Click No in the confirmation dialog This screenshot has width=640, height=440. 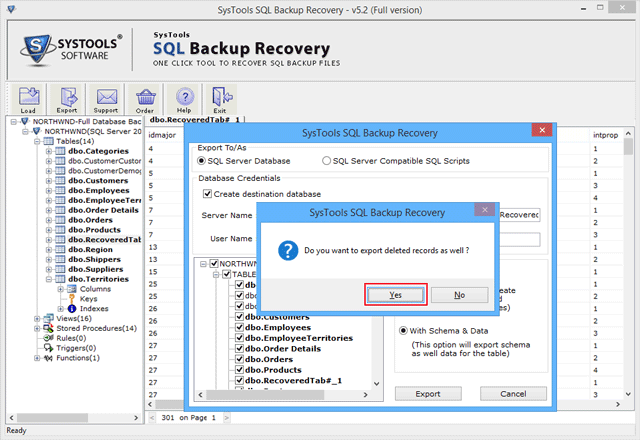click(460, 295)
